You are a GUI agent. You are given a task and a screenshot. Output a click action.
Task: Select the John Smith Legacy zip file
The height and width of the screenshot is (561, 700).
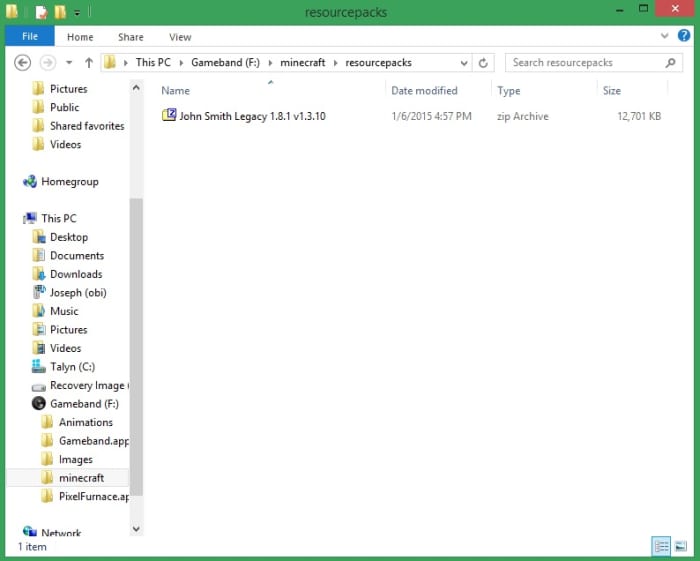[x=252, y=116]
